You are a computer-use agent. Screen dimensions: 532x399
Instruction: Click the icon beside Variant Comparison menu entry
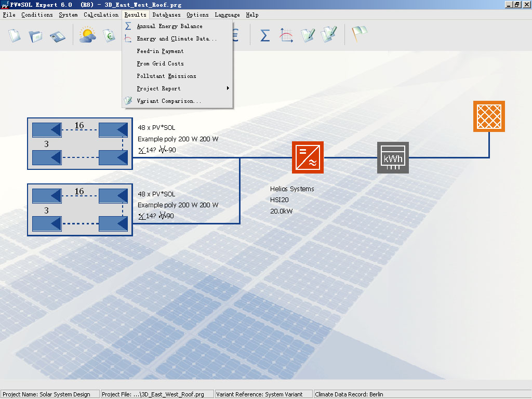click(x=128, y=101)
